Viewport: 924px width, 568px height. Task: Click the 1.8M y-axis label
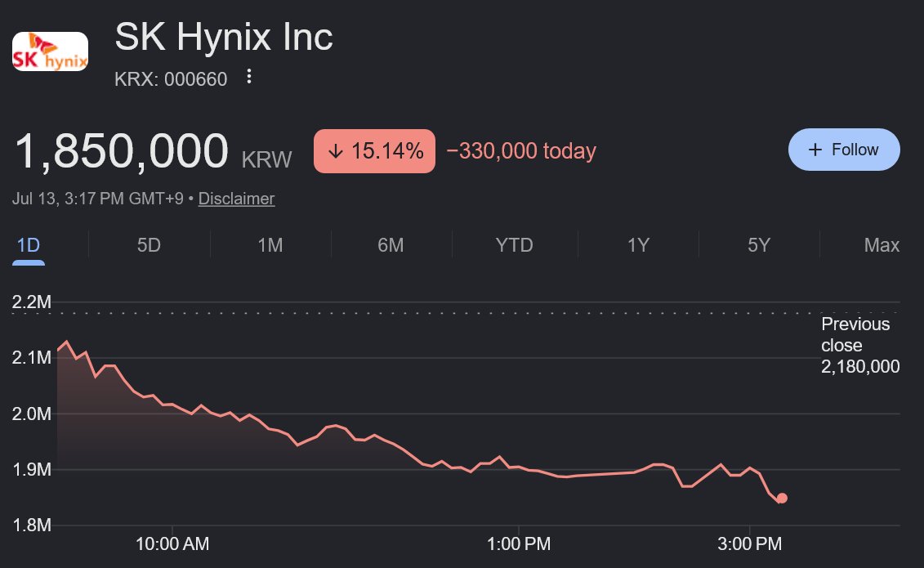coord(31,525)
